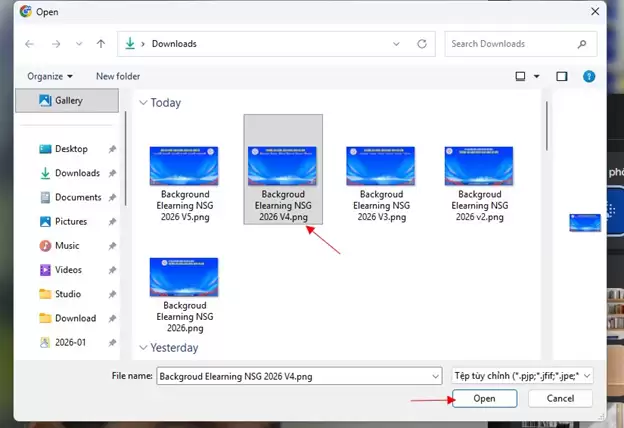Create a New folder

pyautogui.click(x=118, y=76)
